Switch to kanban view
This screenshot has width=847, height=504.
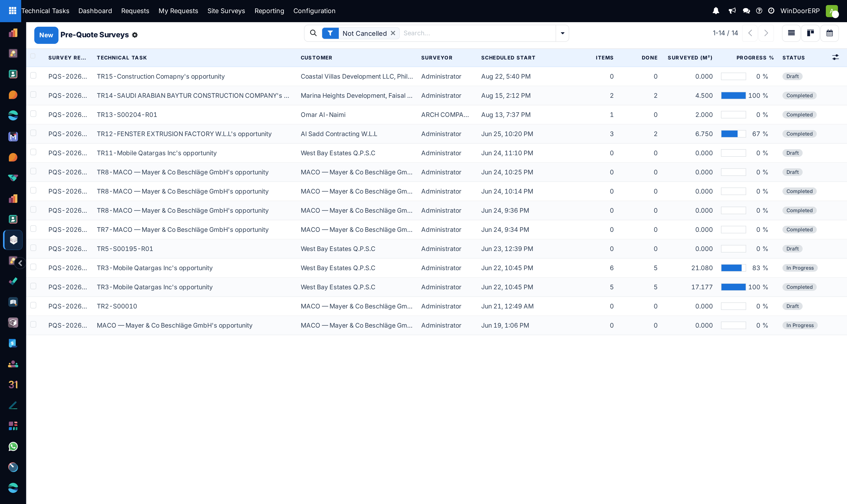click(810, 33)
